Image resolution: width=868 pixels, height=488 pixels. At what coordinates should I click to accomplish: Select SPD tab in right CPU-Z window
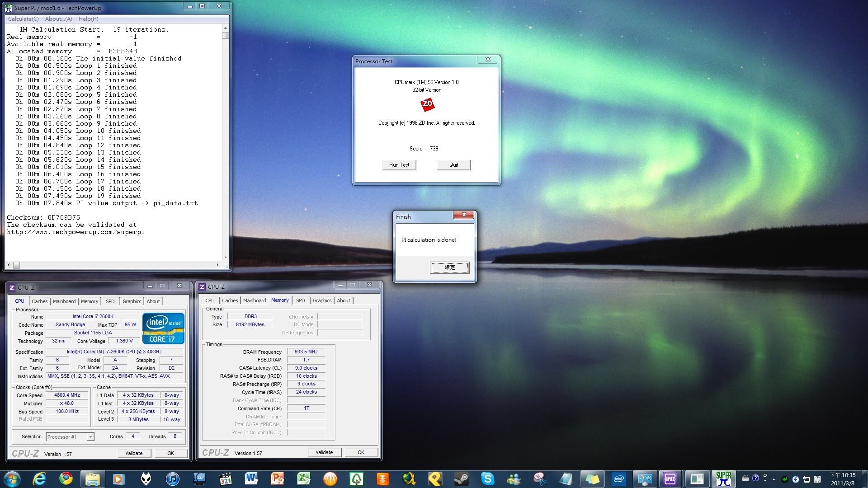(x=300, y=300)
